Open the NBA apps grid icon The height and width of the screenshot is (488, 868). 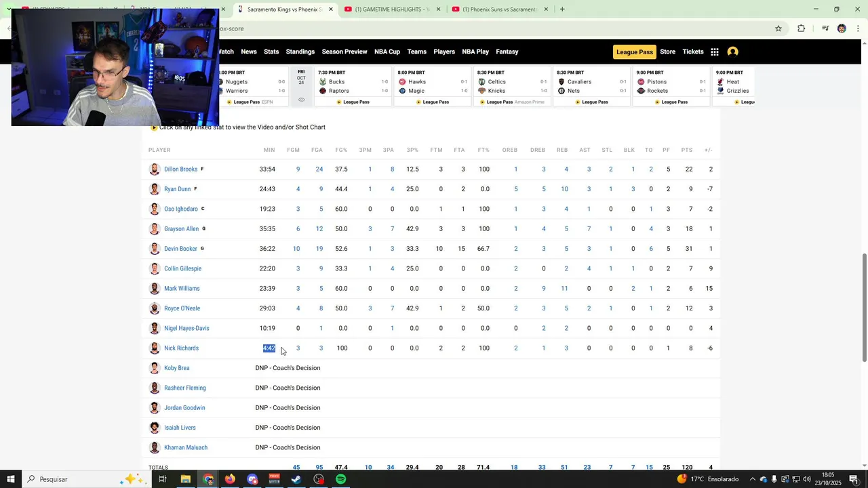[715, 52]
